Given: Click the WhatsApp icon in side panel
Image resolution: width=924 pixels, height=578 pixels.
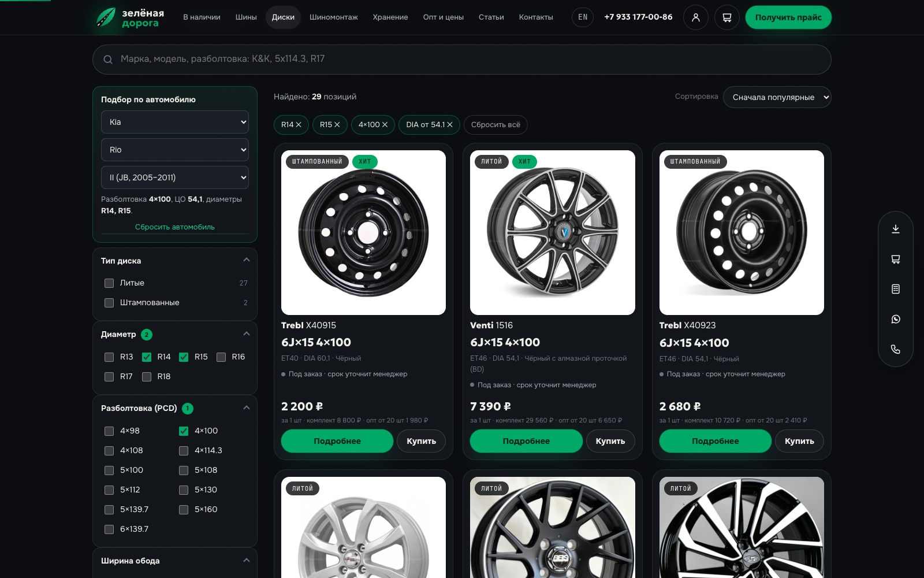Looking at the screenshot, I should [x=895, y=319].
